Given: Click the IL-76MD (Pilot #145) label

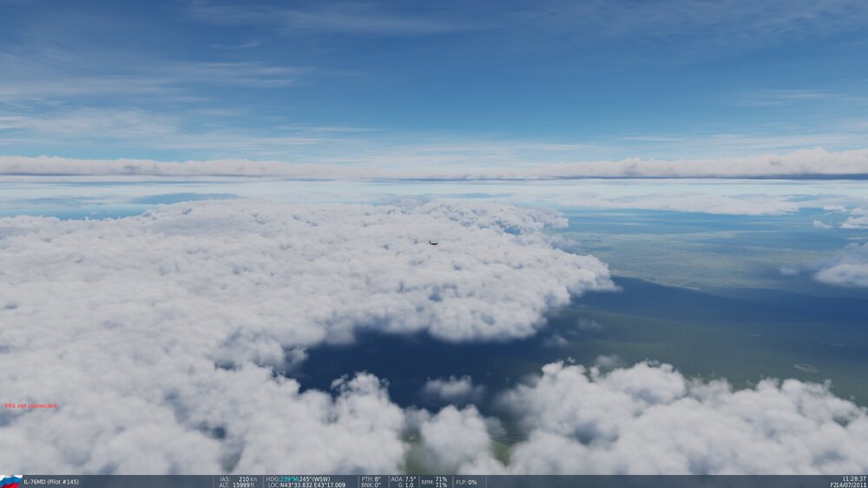Looking at the screenshot, I should pos(50,481).
